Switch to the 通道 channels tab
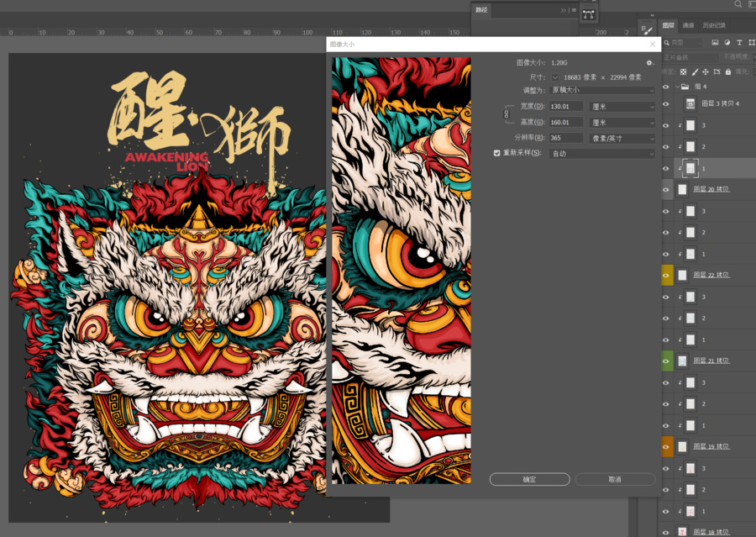The height and width of the screenshot is (537, 756). [688, 25]
